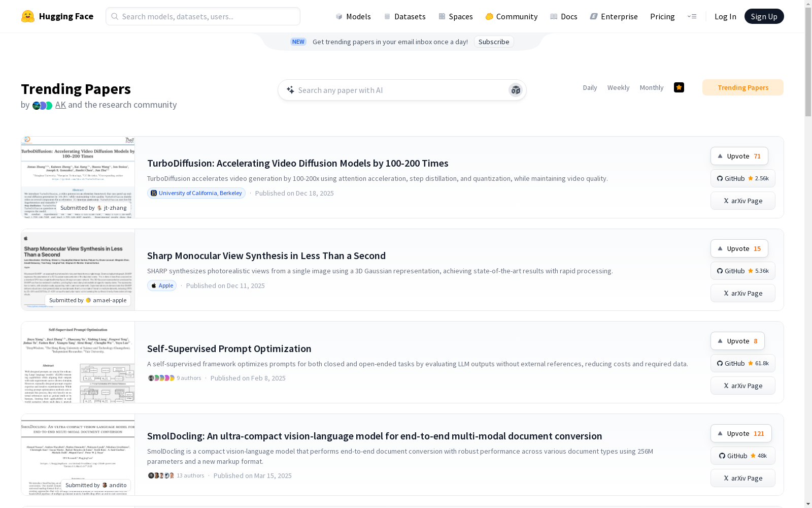Click the Sign Up button
This screenshot has width=812, height=508.
point(764,16)
